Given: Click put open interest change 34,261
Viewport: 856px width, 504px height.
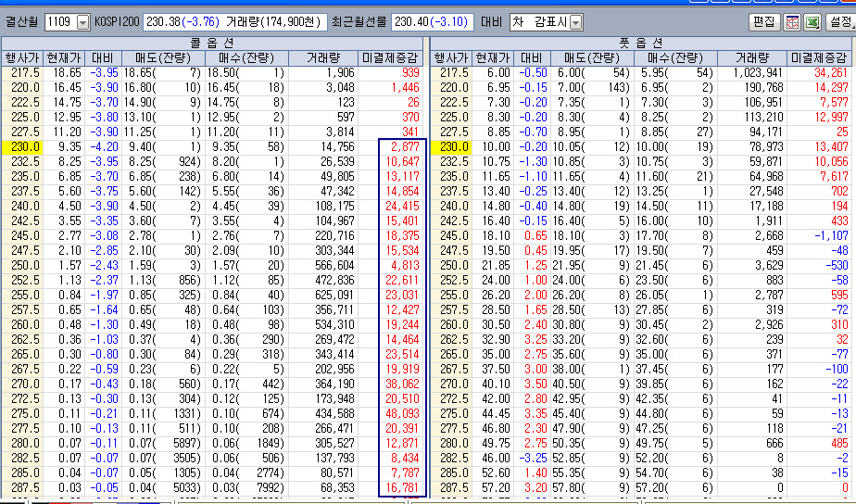Looking at the screenshot, I should point(831,72).
